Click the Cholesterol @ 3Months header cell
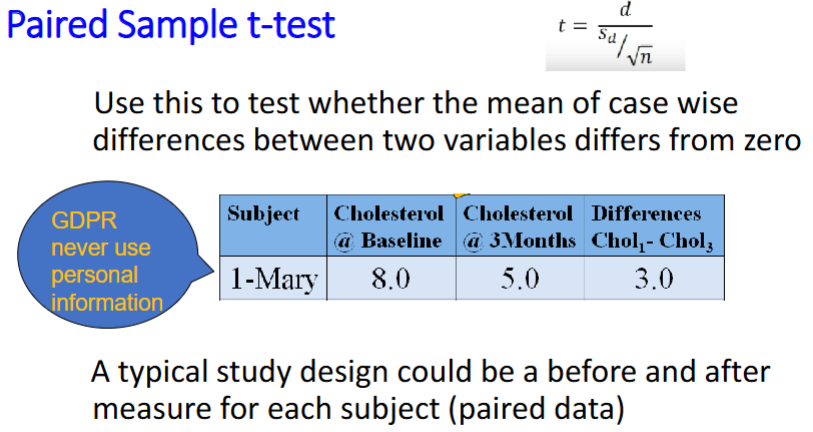813x432 pixels. pyautogui.click(x=519, y=228)
